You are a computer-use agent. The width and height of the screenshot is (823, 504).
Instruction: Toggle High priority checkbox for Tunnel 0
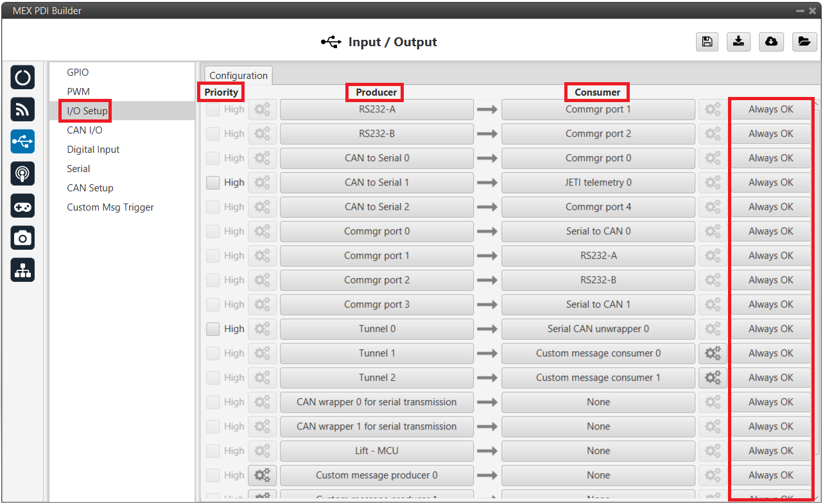point(213,329)
